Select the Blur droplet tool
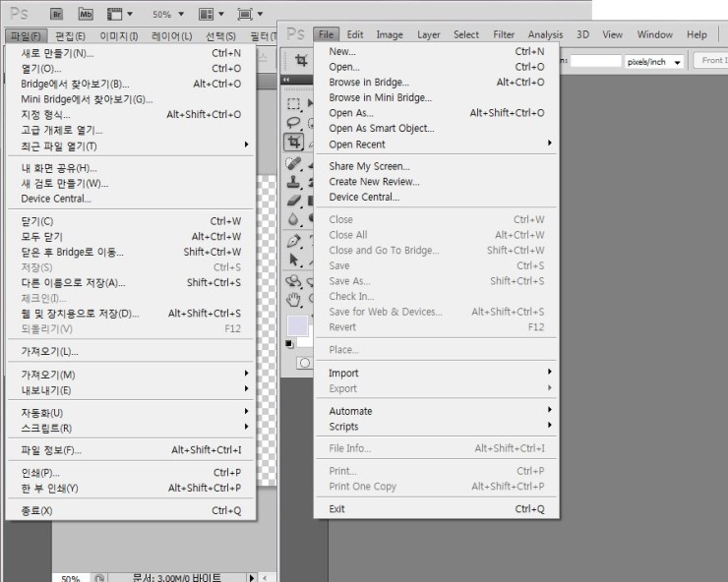Screen dimensions: 728x582 [x=293, y=219]
